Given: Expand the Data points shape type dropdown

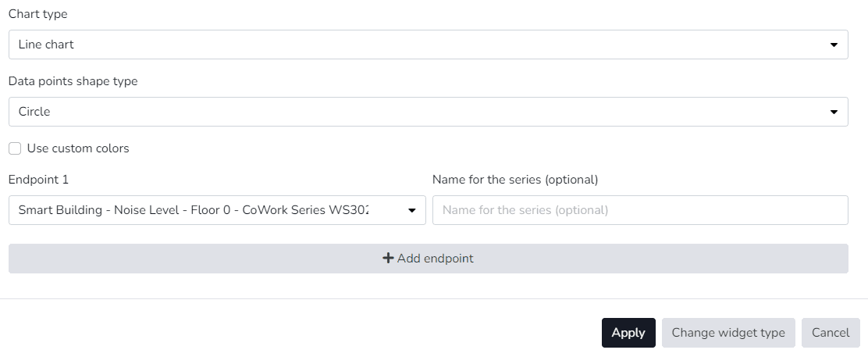Looking at the screenshot, I should pos(428,112).
